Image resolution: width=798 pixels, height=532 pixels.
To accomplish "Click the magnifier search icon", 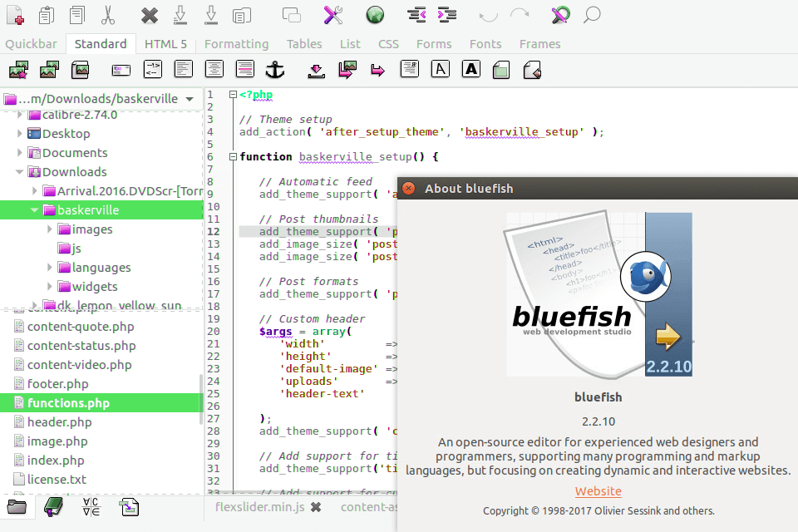I will (592, 15).
